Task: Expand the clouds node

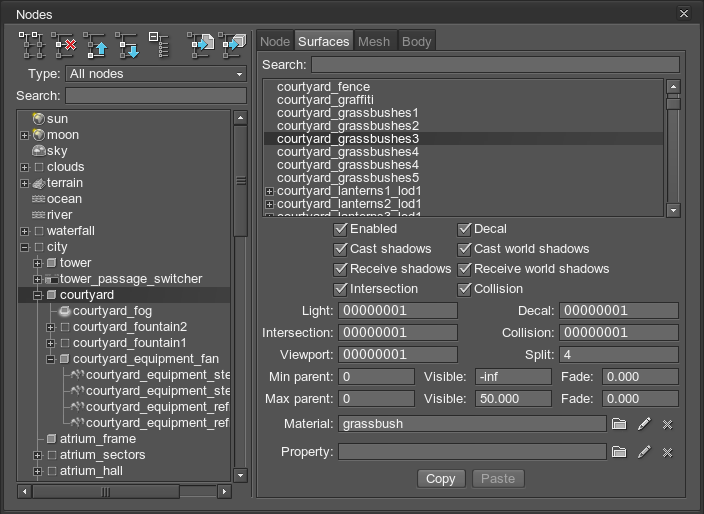Action: point(25,167)
